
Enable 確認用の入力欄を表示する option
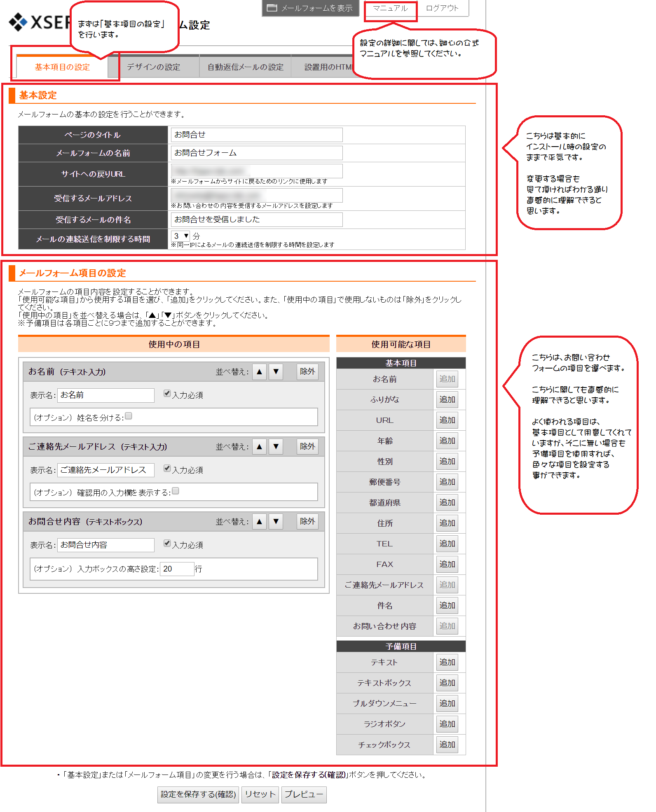point(176,491)
